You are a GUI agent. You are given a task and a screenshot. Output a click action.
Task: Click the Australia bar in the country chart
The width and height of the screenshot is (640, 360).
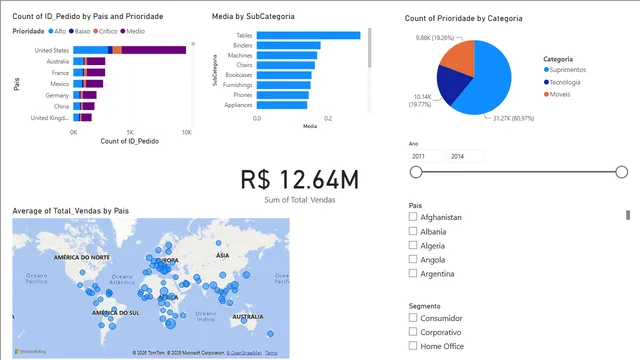coord(89,61)
